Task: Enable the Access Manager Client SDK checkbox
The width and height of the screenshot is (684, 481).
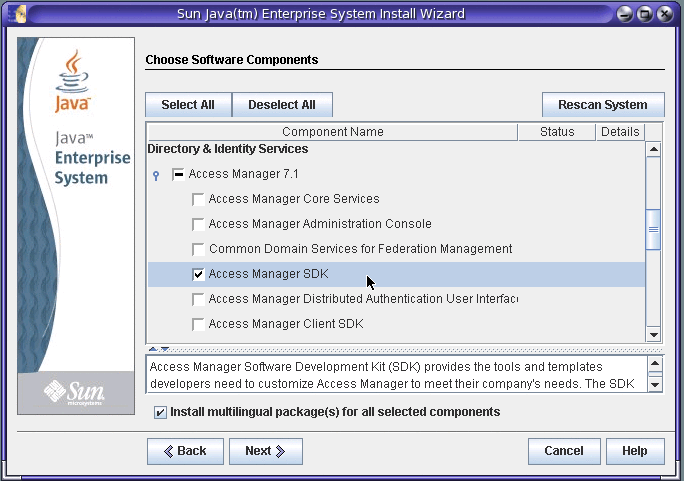Action: point(198,324)
